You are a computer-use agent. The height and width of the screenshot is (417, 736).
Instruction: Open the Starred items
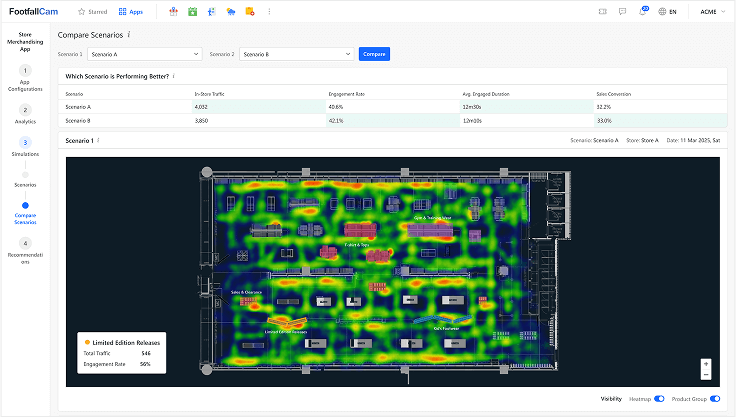[x=92, y=12]
